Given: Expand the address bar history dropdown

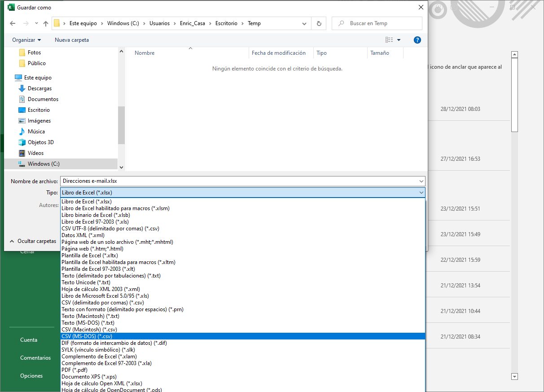Looking at the screenshot, I should coord(304,23).
